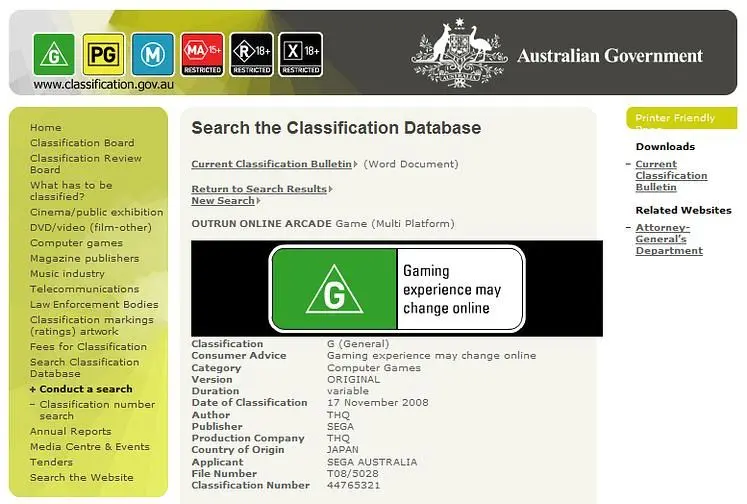Click the ORIGINAL version value
This screenshot has height=504, width=747.
tap(353, 379)
